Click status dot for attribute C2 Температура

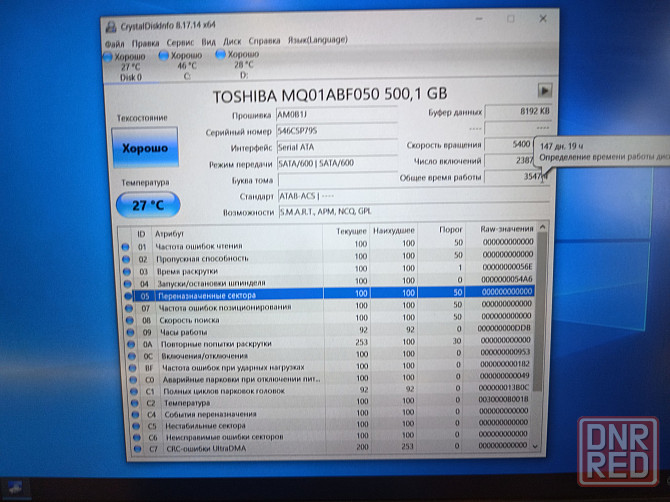pyautogui.click(x=125, y=401)
